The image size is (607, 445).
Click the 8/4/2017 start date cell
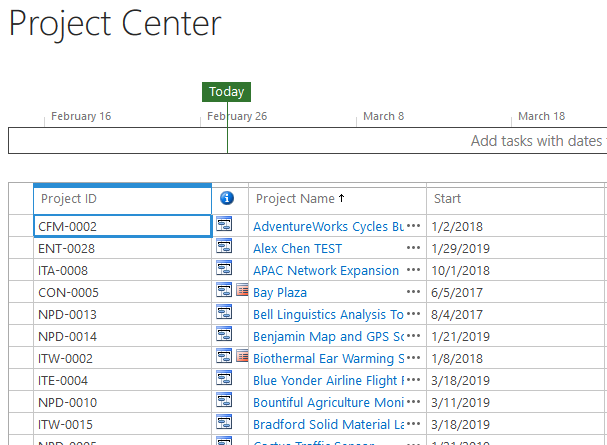(x=516, y=315)
